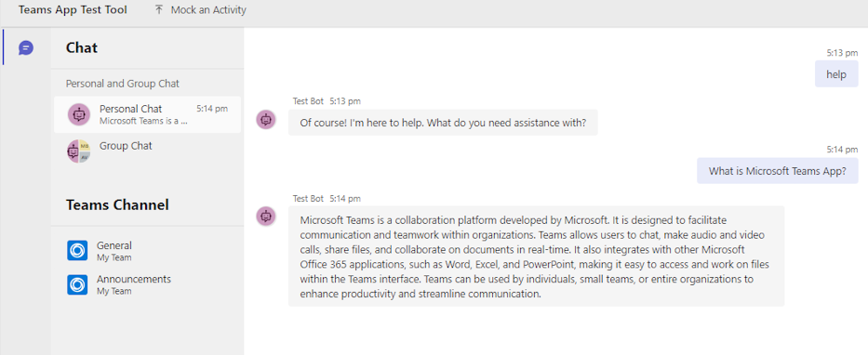868x355 pixels.
Task: Select the General channel under My Team
Action: pyautogui.click(x=147, y=251)
